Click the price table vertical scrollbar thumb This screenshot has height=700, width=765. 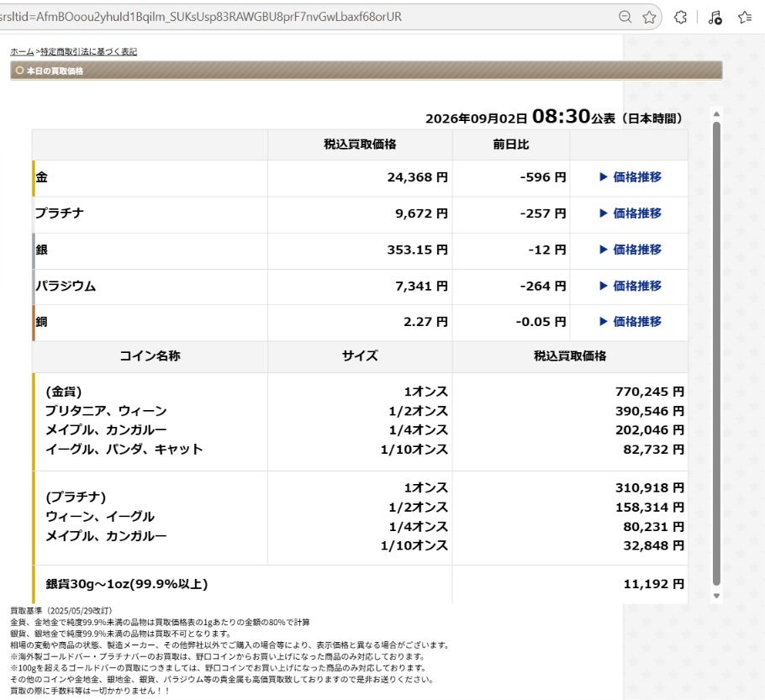(716, 353)
